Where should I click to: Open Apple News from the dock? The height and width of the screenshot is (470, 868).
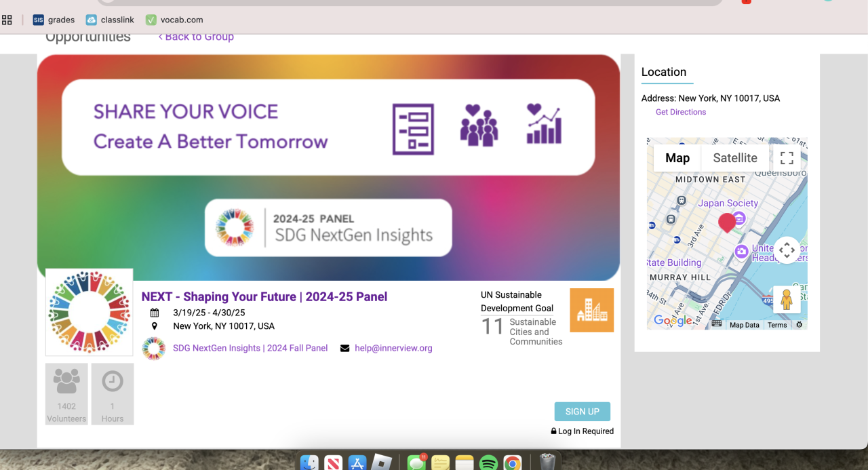pos(333,463)
